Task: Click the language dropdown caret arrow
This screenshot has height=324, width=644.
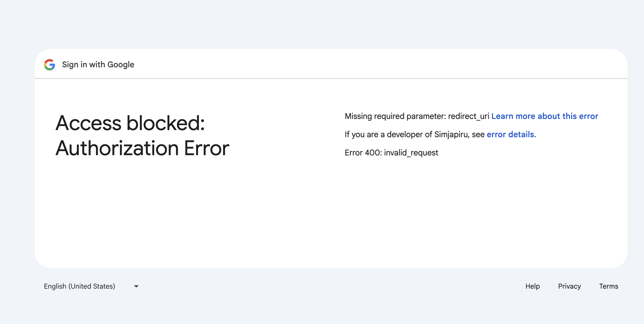Action: pyautogui.click(x=136, y=286)
